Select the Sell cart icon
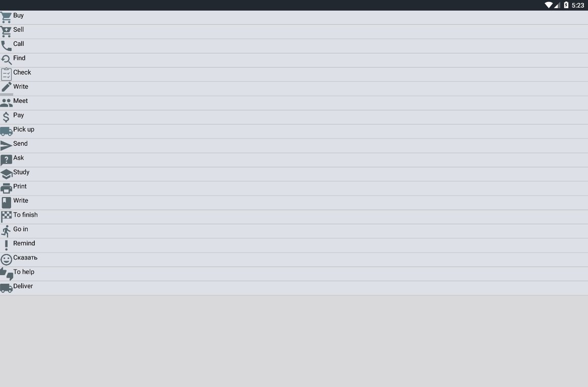Viewport: 588px width, 387px height. point(6,32)
